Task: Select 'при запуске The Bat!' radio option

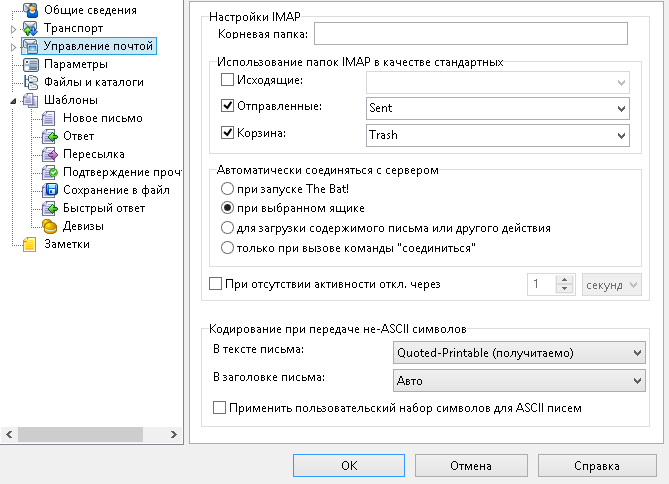Action: (227, 189)
